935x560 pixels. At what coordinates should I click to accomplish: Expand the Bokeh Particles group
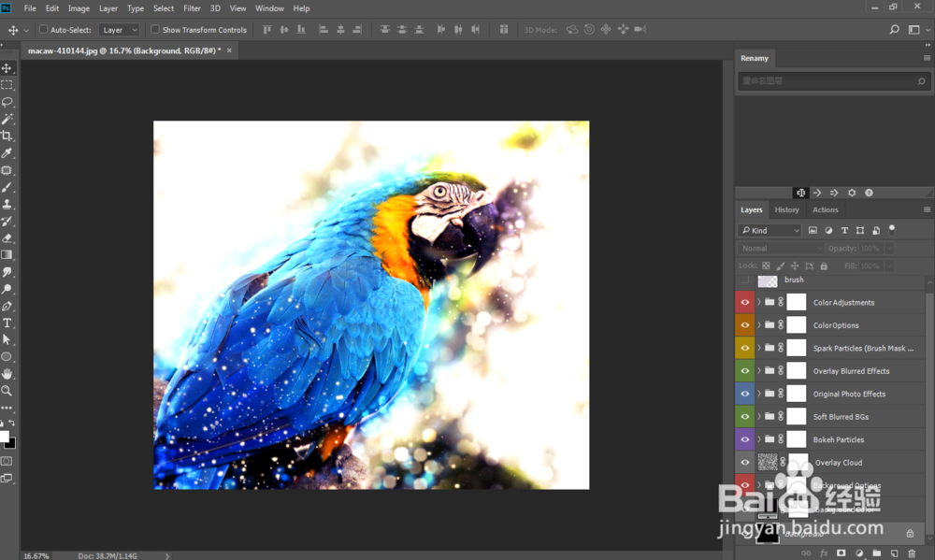(759, 439)
